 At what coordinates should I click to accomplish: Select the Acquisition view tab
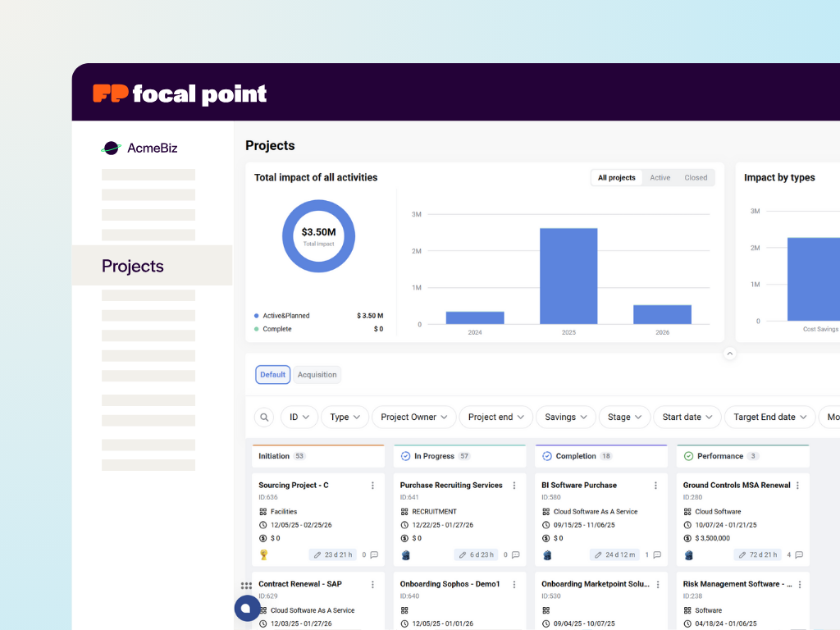[317, 375]
